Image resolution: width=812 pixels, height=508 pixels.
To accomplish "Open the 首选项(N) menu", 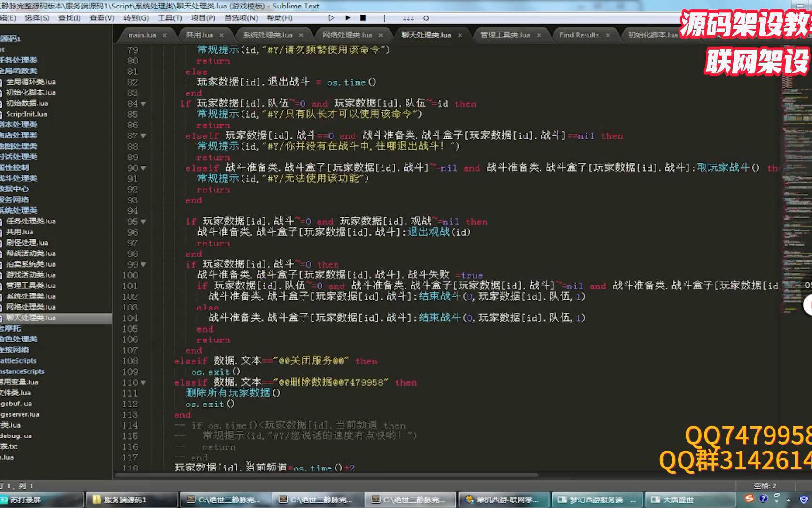I will [x=241, y=18].
